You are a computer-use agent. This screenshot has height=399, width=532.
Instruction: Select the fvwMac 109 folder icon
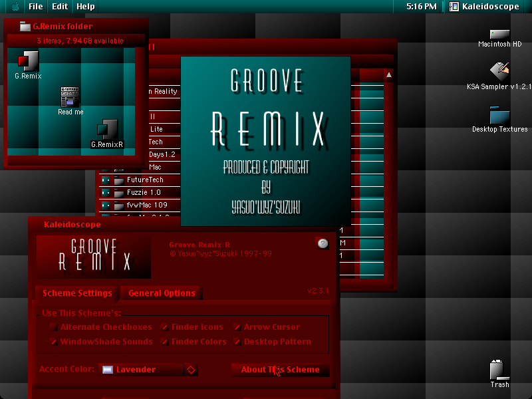tap(118, 205)
